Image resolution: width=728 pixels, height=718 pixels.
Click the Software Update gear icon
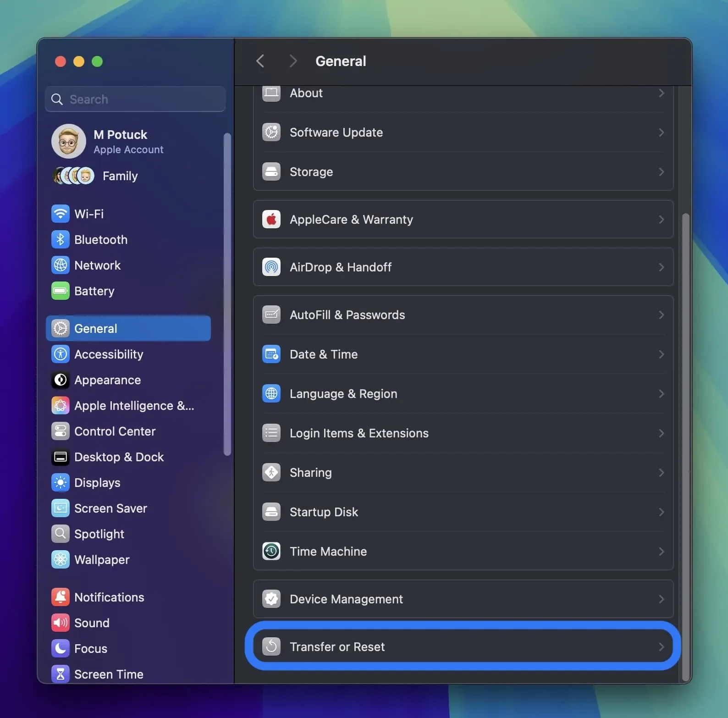[271, 132]
